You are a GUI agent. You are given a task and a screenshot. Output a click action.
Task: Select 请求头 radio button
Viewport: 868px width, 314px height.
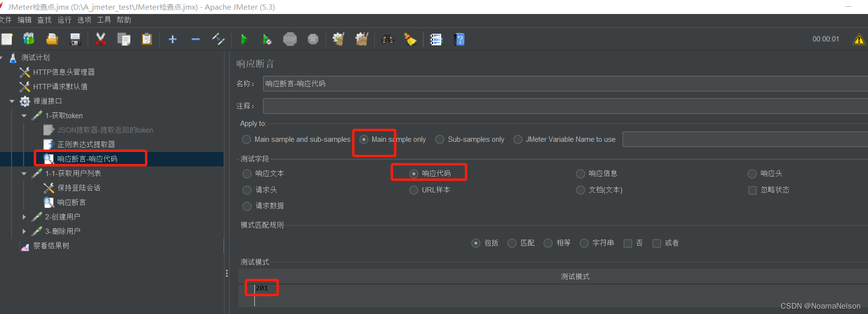(x=247, y=190)
